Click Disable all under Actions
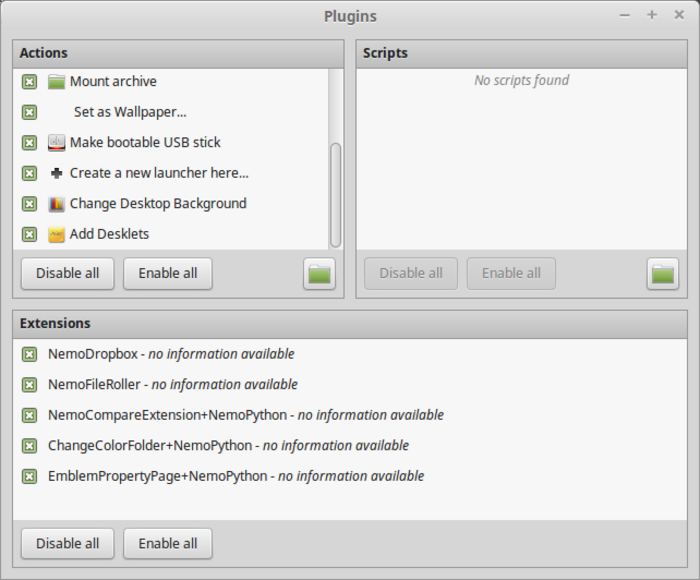The image size is (700, 580). coord(67,274)
